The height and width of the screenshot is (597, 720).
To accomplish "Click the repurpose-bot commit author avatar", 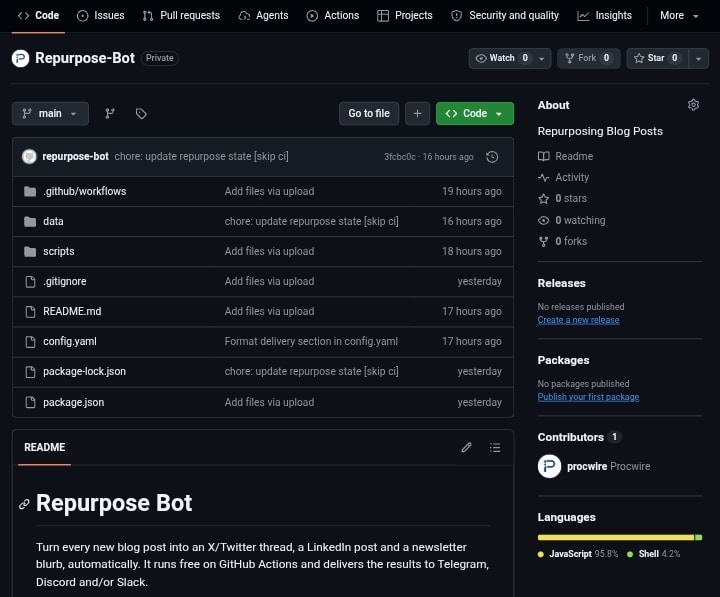I will tap(29, 157).
